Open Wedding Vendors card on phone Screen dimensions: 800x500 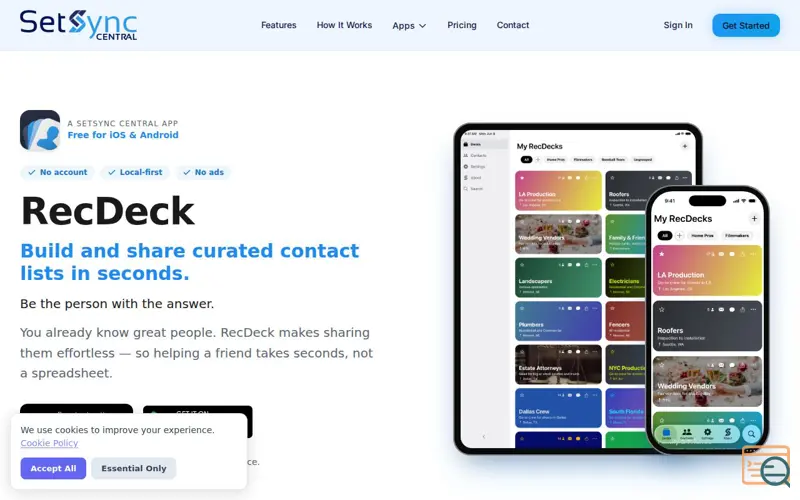[x=707, y=381]
